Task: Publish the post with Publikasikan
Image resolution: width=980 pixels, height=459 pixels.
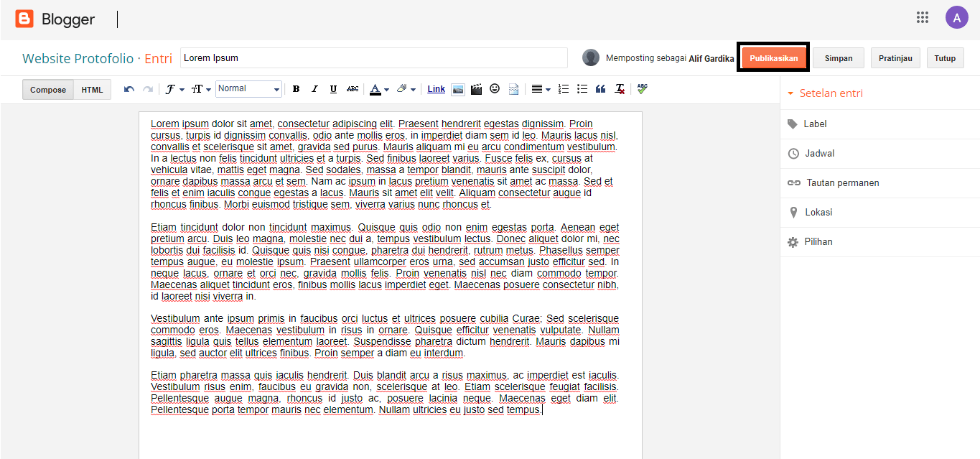Action: 773,57
